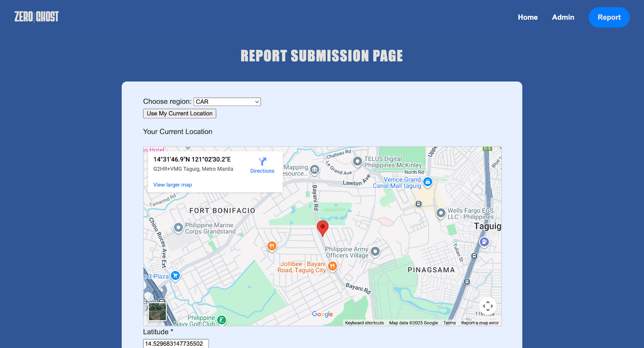The width and height of the screenshot is (644, 348).
Task: Click the blue Report button
Action: 609,17
